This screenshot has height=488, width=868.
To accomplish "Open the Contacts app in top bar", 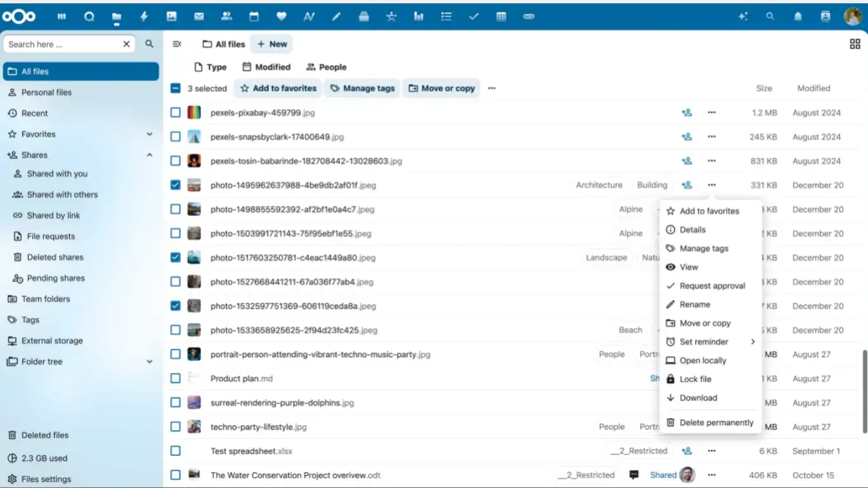I will pyautogui.click(x=226, y=17).
